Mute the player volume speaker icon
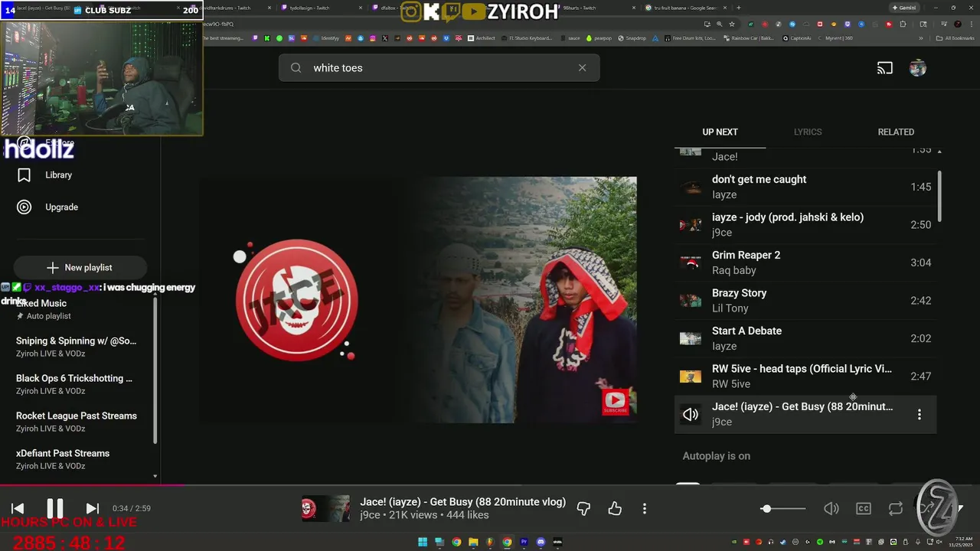The image size is (980, 551). pos(831,508)
